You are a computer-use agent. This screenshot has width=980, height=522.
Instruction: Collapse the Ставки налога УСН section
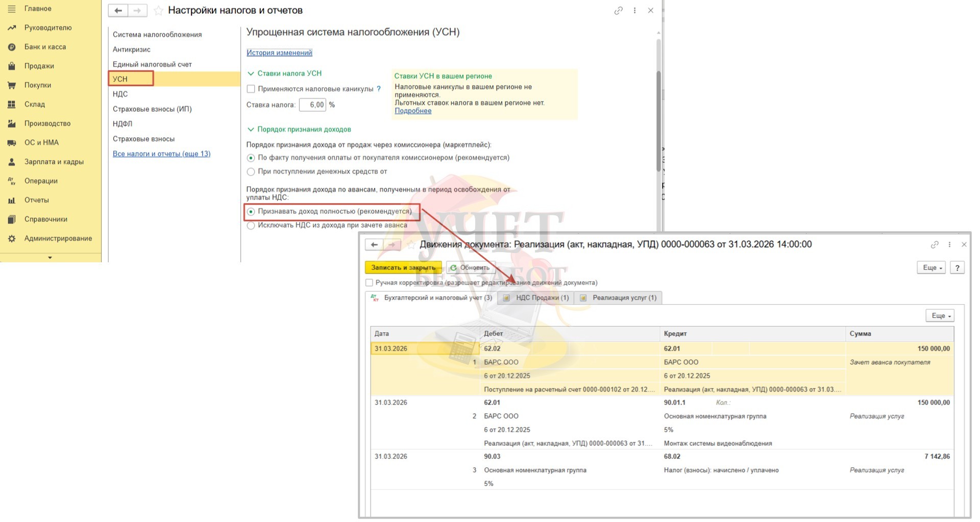click(251, 73)
